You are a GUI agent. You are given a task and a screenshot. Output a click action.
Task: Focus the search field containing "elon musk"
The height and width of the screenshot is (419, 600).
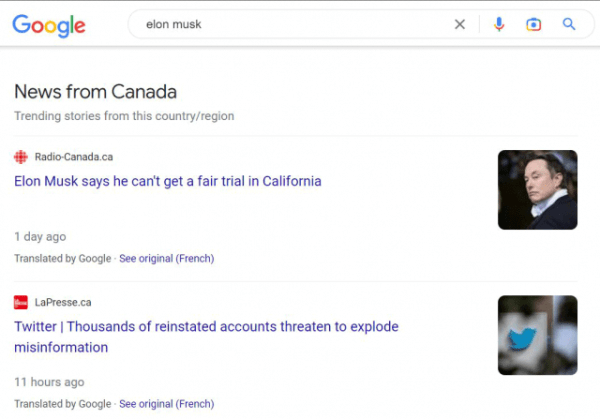(290, 25)
